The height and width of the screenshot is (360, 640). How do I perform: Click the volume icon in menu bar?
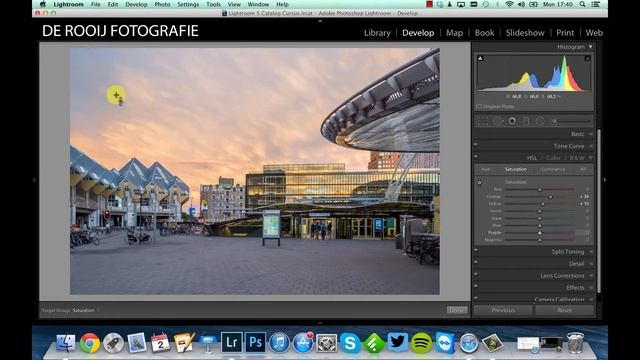pos(521,4)
